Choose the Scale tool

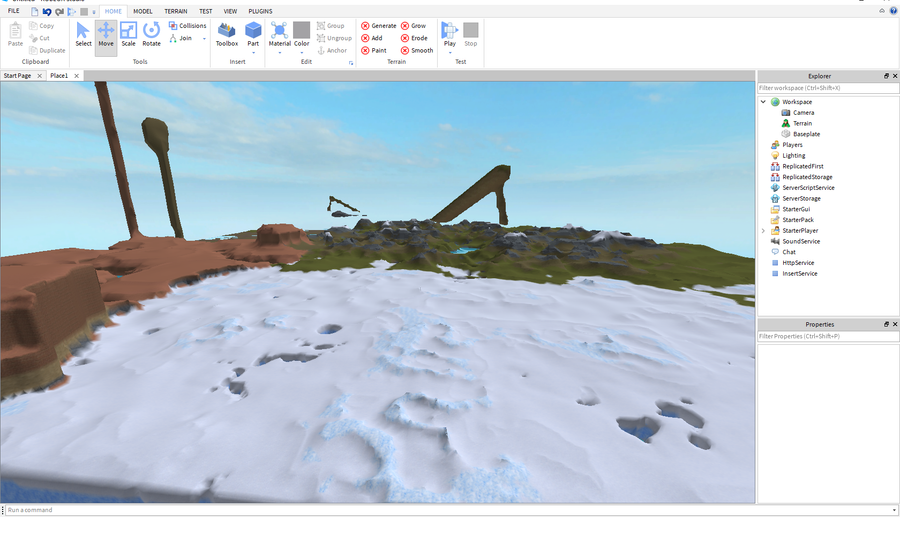click(129, 35)
